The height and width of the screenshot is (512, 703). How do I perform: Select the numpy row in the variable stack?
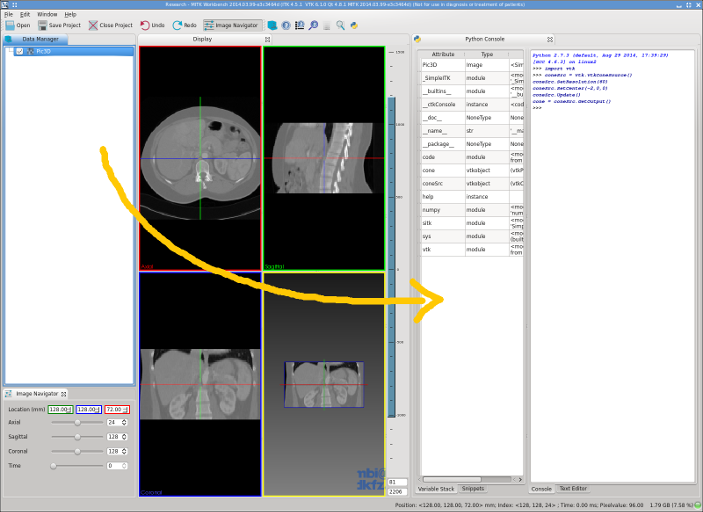[x=472, y=210]
